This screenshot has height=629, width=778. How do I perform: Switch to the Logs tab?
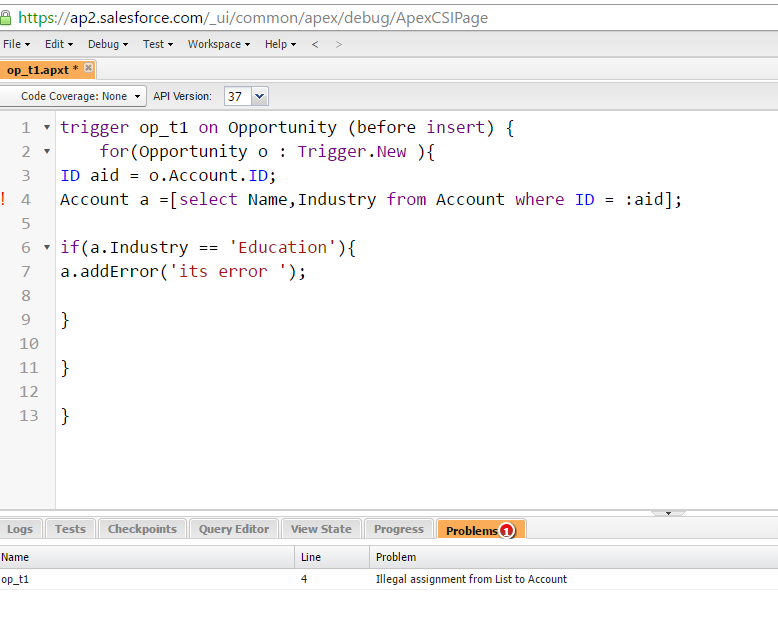(20, 529)
